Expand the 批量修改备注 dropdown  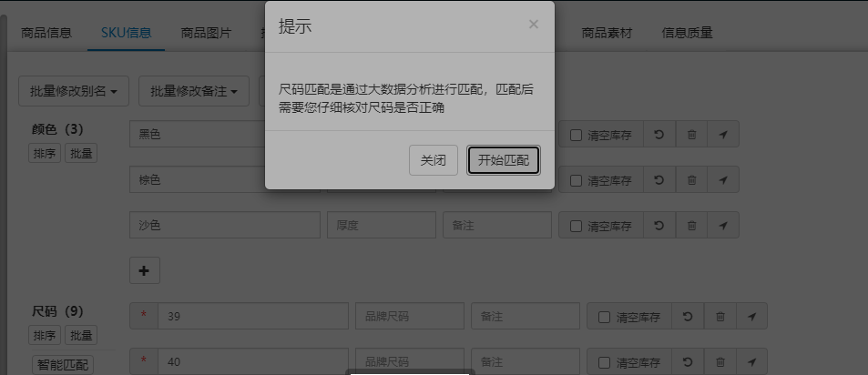pyautogui.click(x=194, y=91)
